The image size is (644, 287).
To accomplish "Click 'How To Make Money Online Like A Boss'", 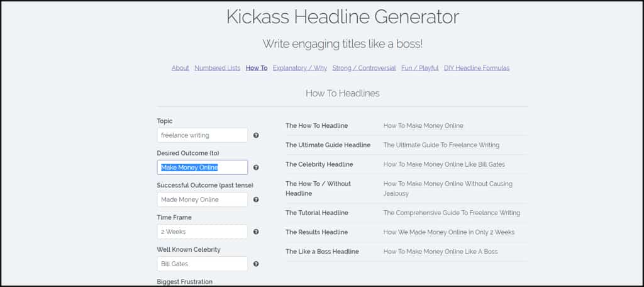I will [440, 252].
